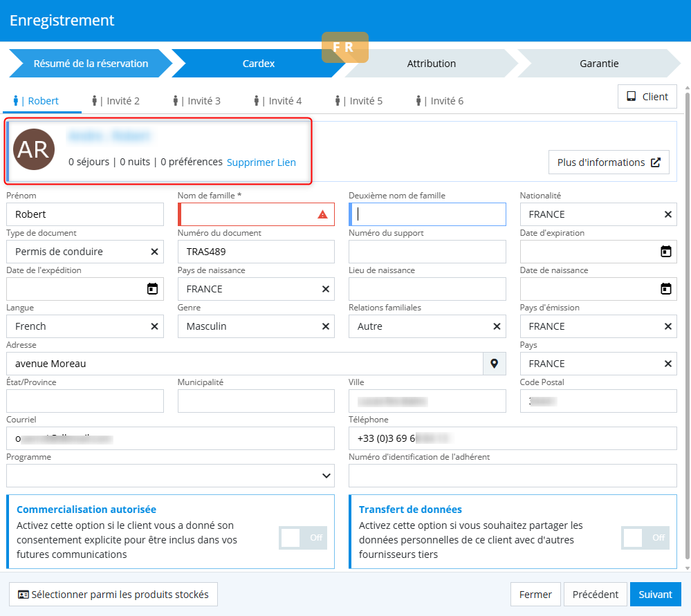This screenshot has height=616, width=691.
Task: Click the Supprimer Lien link
Action: point(261,162)
